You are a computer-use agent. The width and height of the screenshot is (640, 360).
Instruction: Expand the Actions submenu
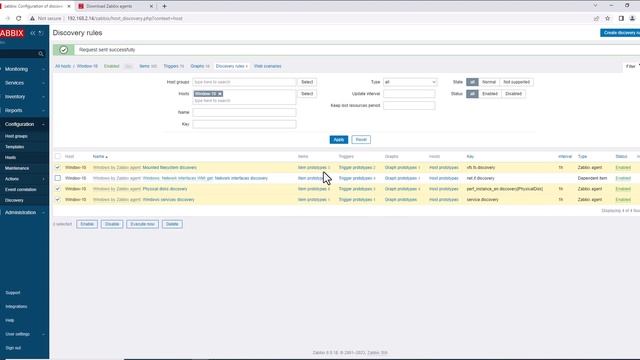point(24,179)
